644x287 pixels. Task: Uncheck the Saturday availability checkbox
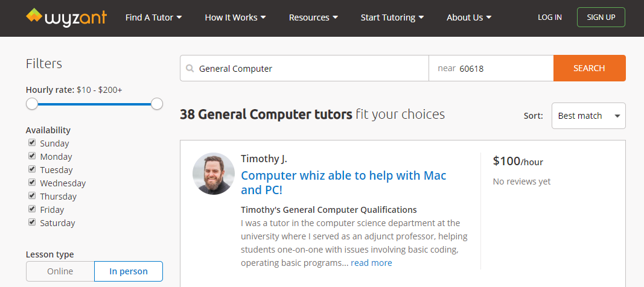click(32, 222)
